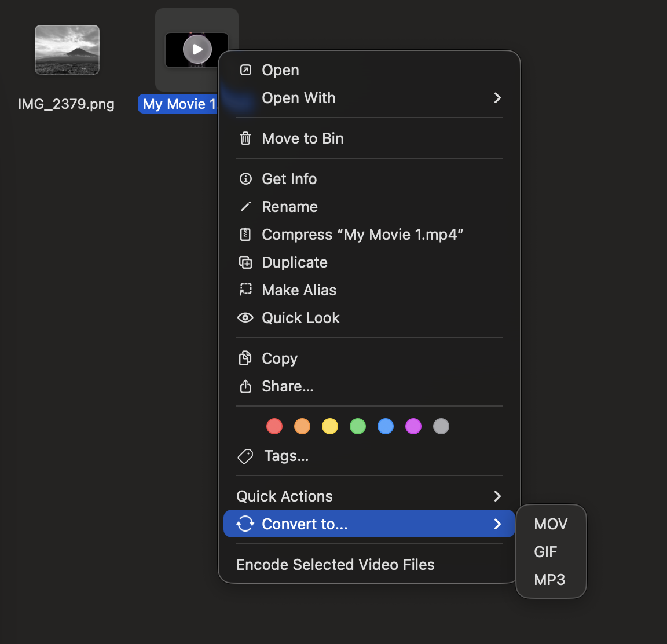Select the Quick Look eye icon
The height and width of the screenshot is (644, 667).
tap(245, 317)
